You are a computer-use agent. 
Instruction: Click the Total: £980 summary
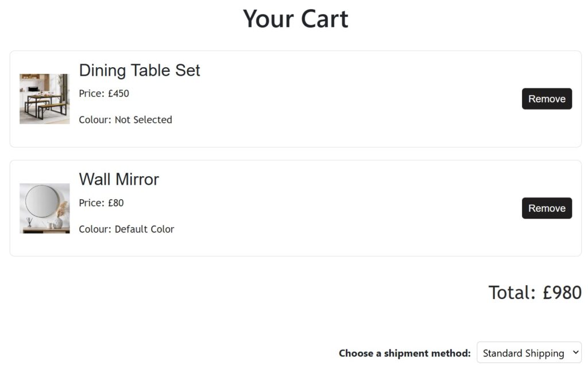click(535, 293)
